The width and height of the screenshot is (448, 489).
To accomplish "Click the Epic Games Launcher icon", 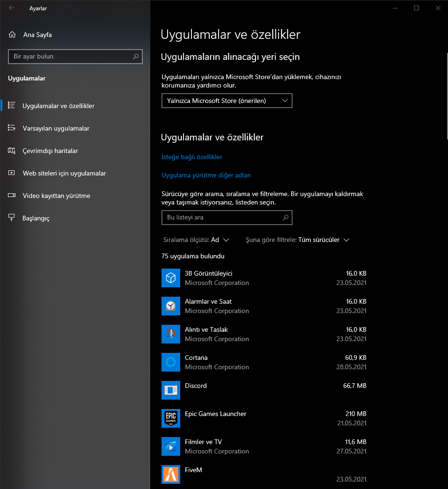I will [x=171, y=418].
